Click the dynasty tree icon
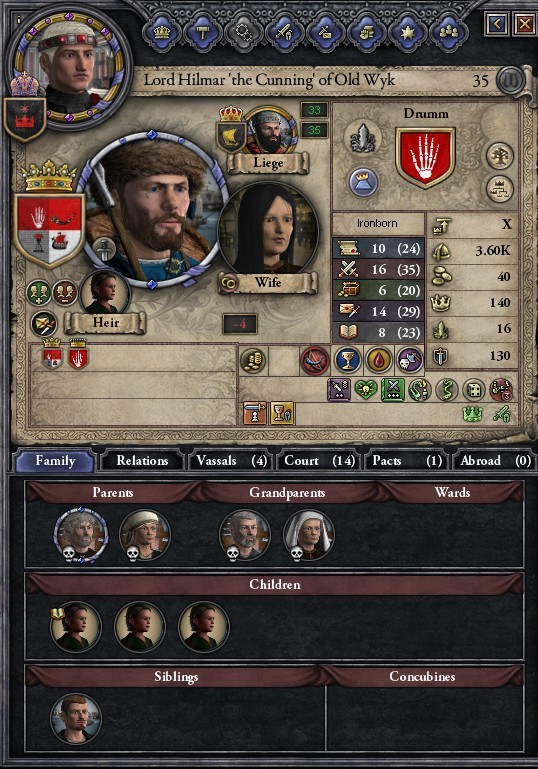The height and width of the screenshot is (769, 538). click(499, 156)
